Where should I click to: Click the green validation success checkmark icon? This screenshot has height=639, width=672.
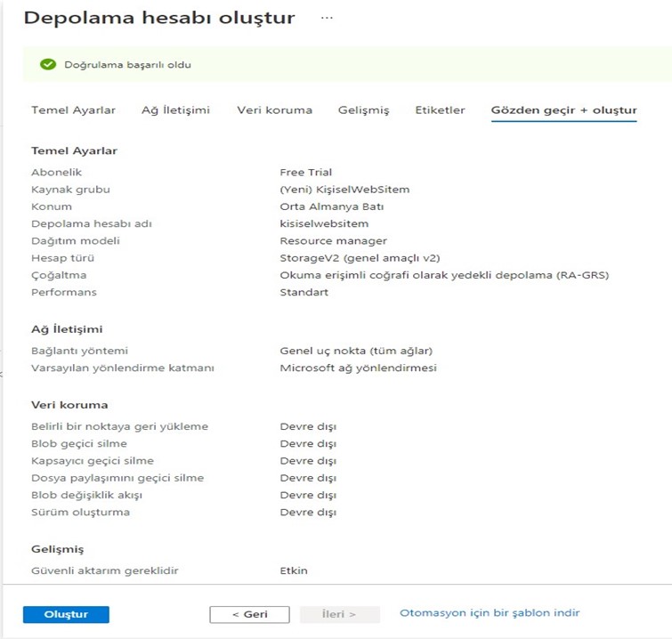(x=48, y=65)
